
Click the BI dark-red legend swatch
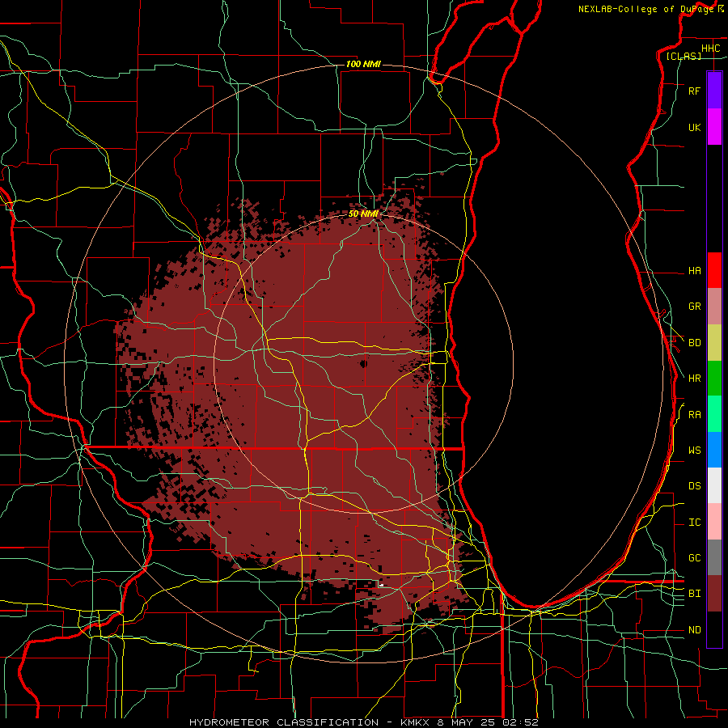click(714, 594)
